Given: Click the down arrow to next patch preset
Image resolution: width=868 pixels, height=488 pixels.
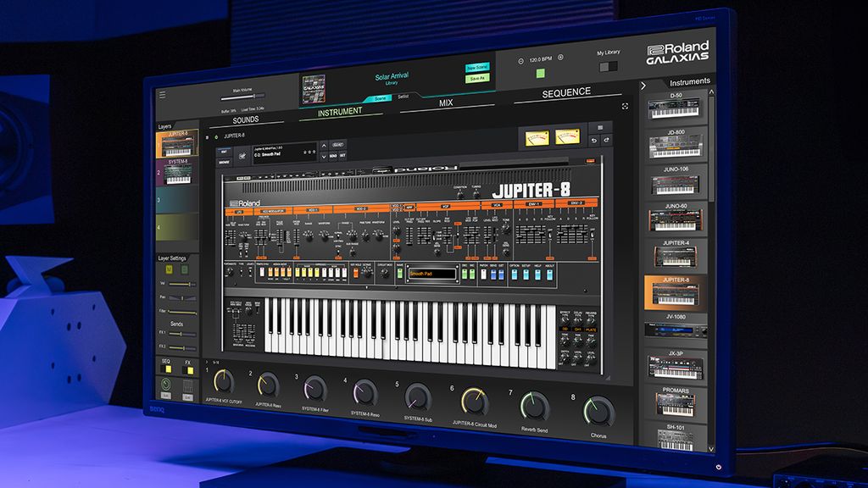Looking at the screenshot, I should point(323,157).
